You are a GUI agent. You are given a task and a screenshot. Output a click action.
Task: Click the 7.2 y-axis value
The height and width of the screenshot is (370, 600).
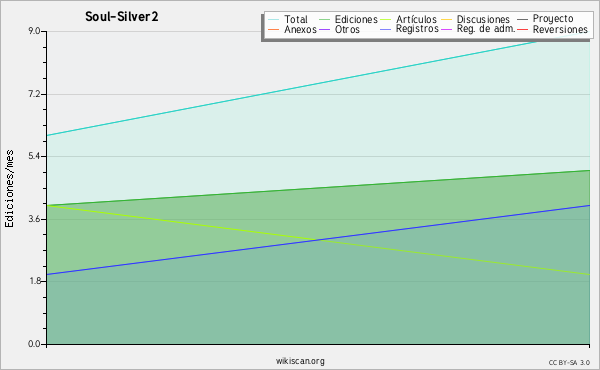click(x=34, y=94)
